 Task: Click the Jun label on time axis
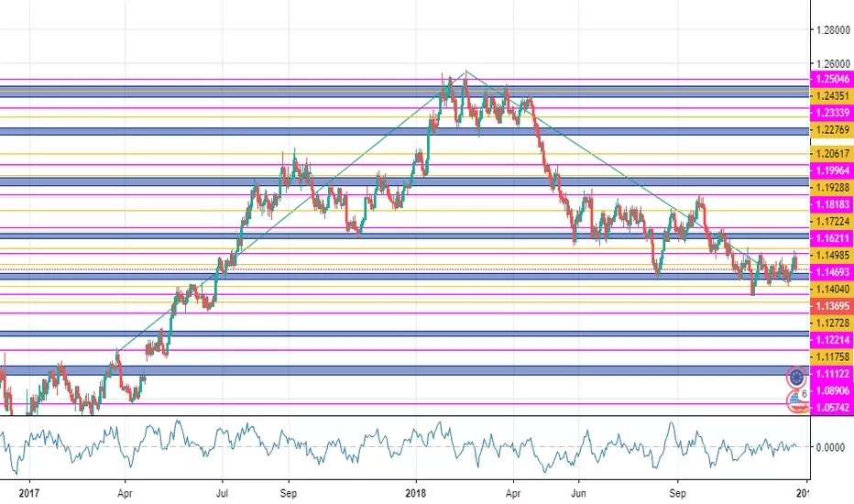point(578,493)
